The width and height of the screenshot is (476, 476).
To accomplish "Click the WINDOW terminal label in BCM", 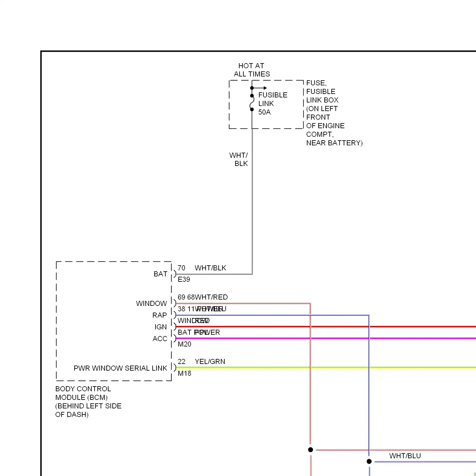I will coord(151,303).
